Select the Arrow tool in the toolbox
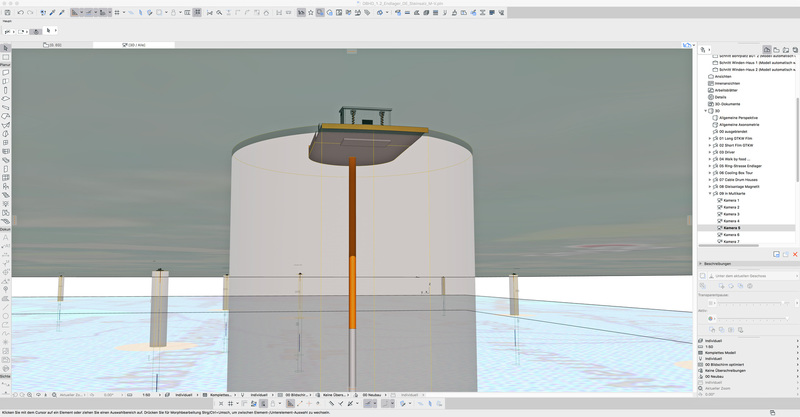Screen dimensions: 800x417 tap(5, 48)
